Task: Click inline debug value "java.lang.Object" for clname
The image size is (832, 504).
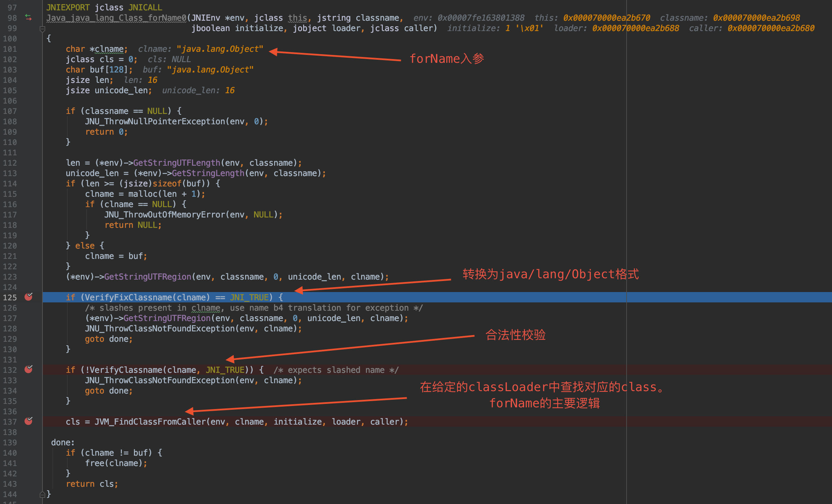Action: [x=220, y=49]
